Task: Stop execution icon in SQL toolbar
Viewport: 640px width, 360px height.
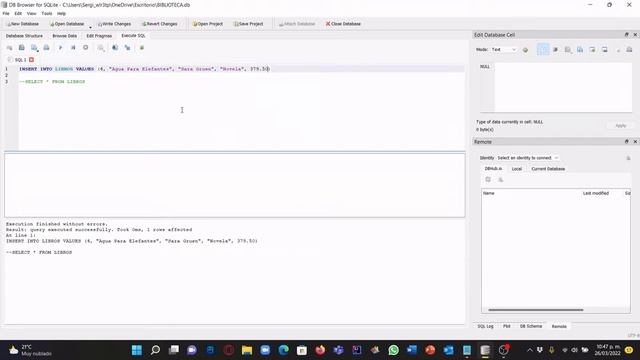Action: click(86, 48)
